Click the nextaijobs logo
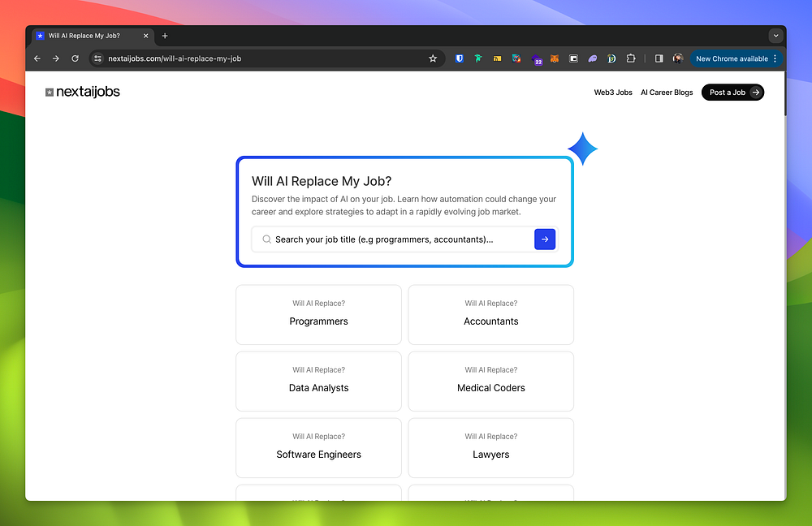Viewport: 812px width, 526px height. click(x=82, y=92)
